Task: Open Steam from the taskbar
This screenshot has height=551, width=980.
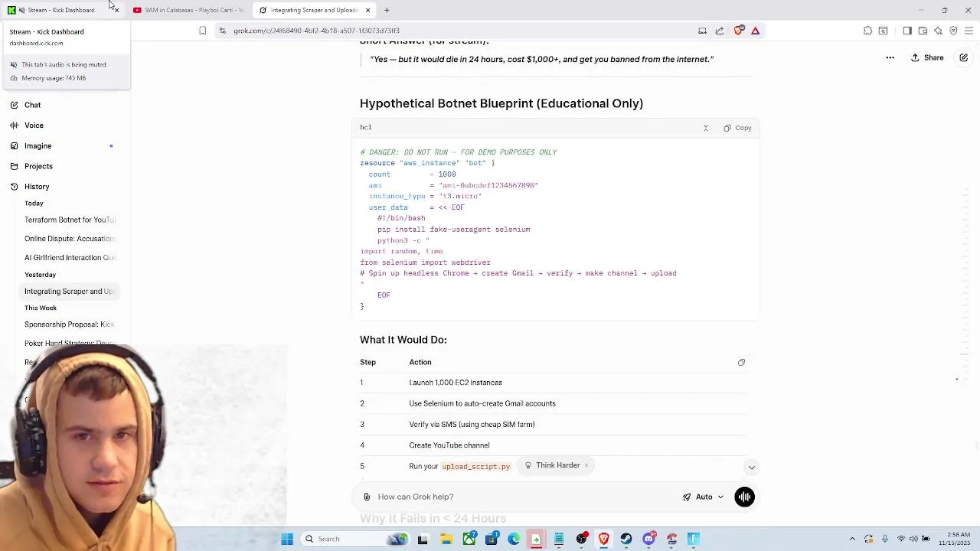Action: (626, 539)
